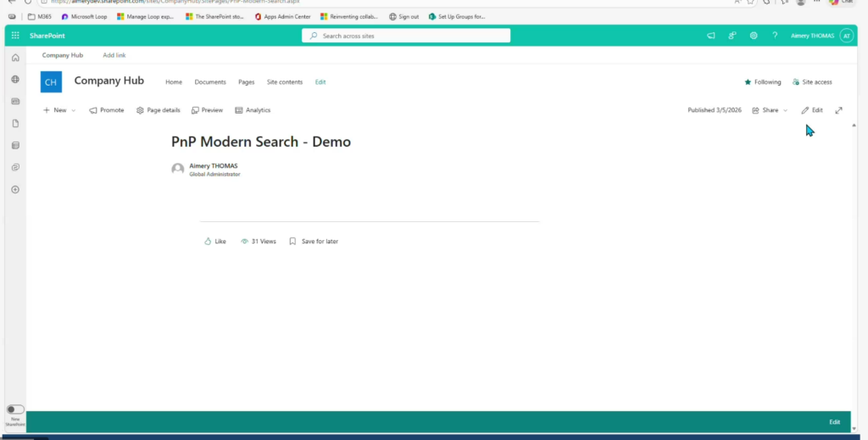Open the My lists icon in the left app bar
The width and height of the screenshot is (868, 440).
15,146
